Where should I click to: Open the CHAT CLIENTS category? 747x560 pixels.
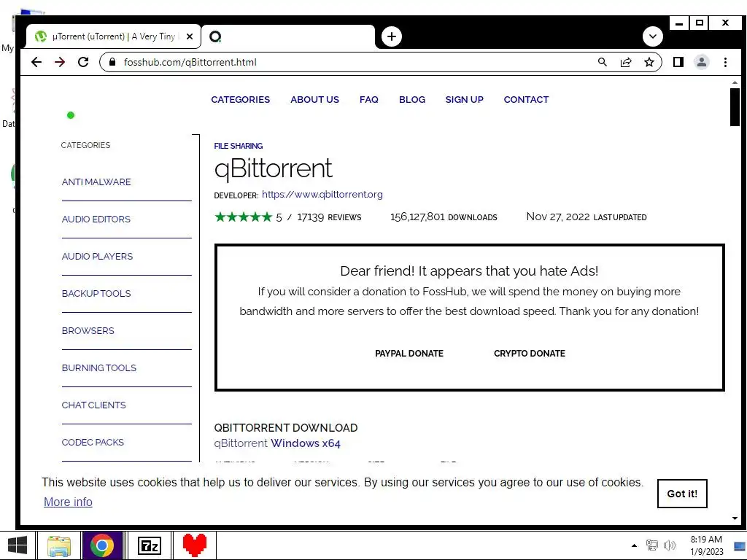click(94, 405)
